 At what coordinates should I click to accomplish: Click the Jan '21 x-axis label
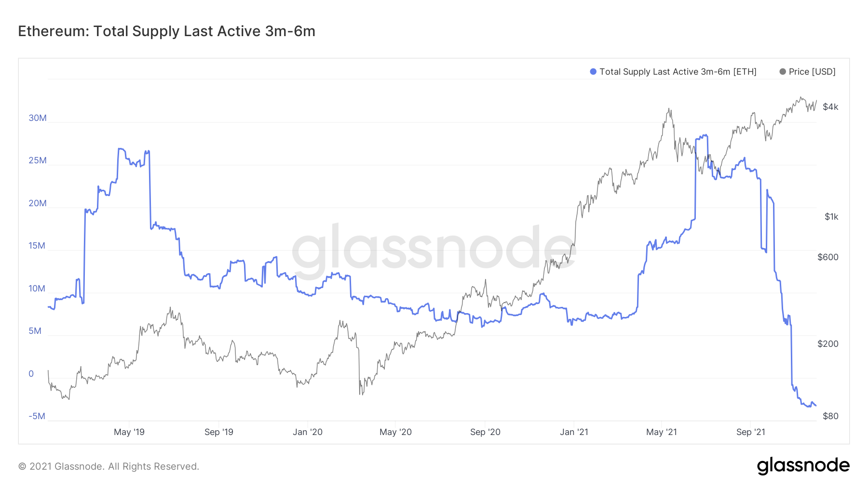[x=574, y=432]
